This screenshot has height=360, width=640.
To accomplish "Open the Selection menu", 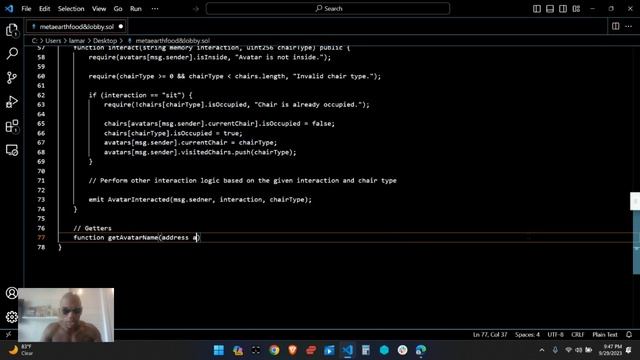I will (71, 9).
